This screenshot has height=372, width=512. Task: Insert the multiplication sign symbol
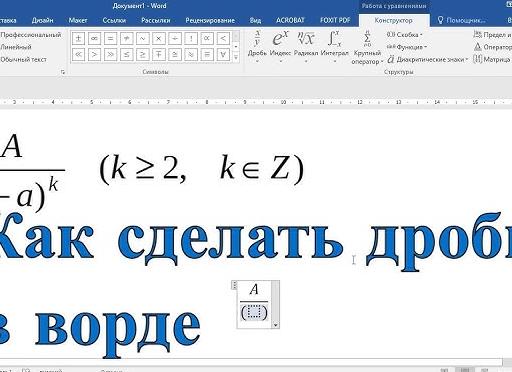click(159, 38)
